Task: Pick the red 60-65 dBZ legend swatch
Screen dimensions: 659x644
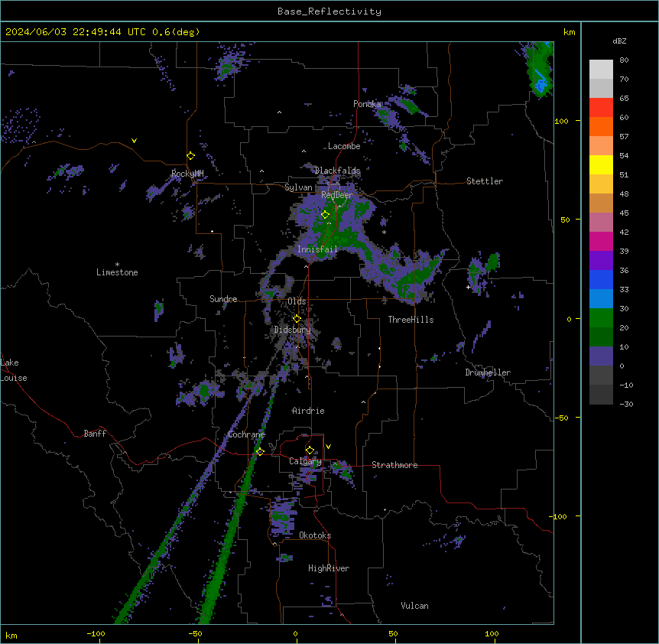Action: tap(601, 107)
